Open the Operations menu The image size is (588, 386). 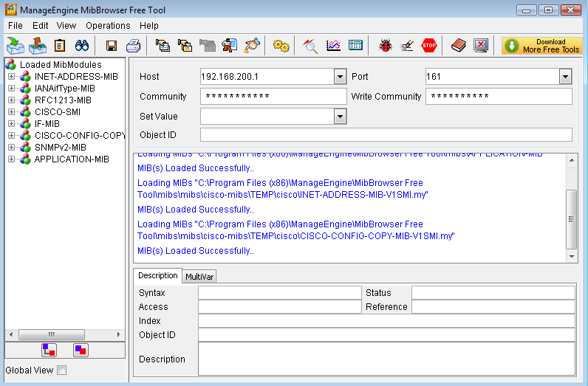(x=108, y=26)
